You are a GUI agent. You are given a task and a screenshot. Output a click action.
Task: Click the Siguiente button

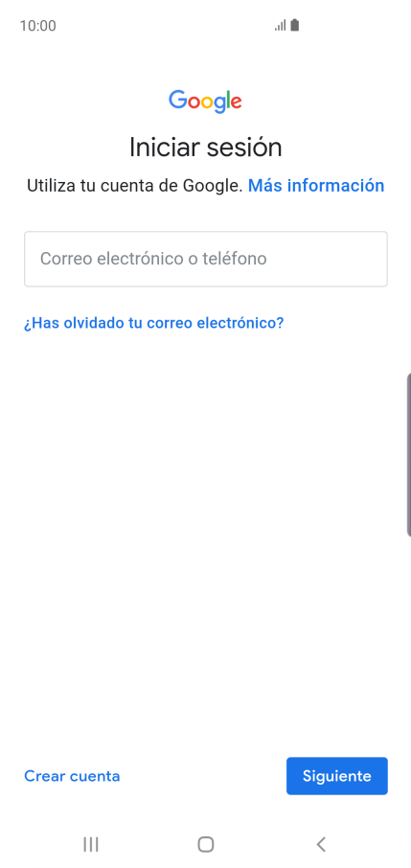click(337, 776)
